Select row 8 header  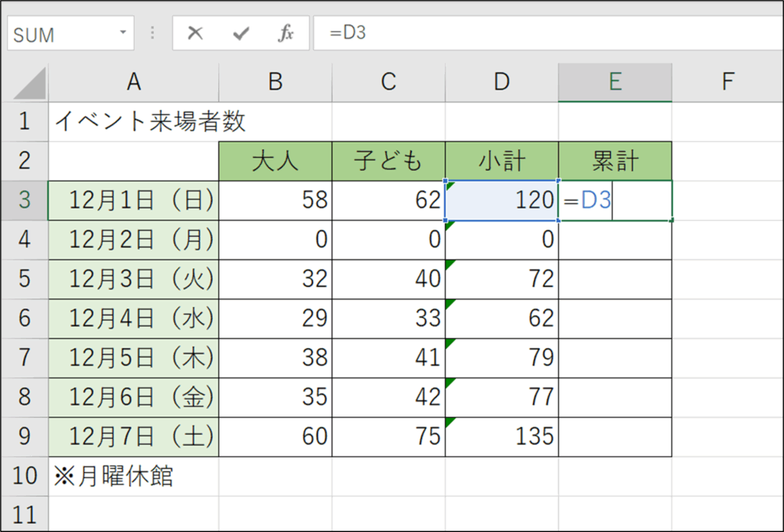click(x=24, y=397)
